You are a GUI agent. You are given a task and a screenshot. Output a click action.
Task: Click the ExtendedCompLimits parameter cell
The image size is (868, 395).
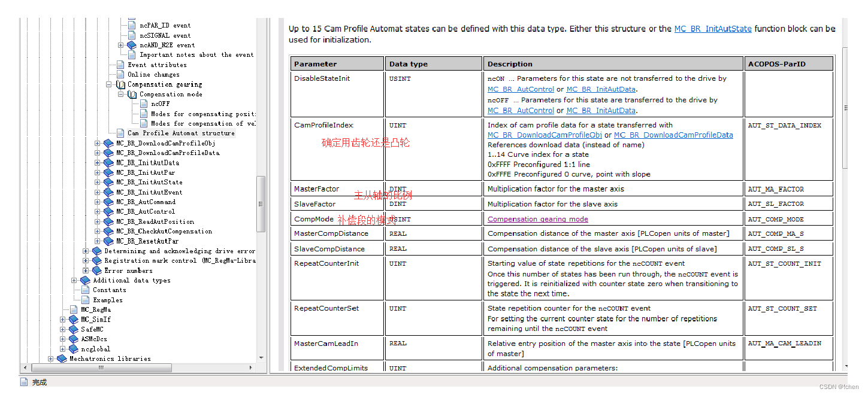click(337, 367)
